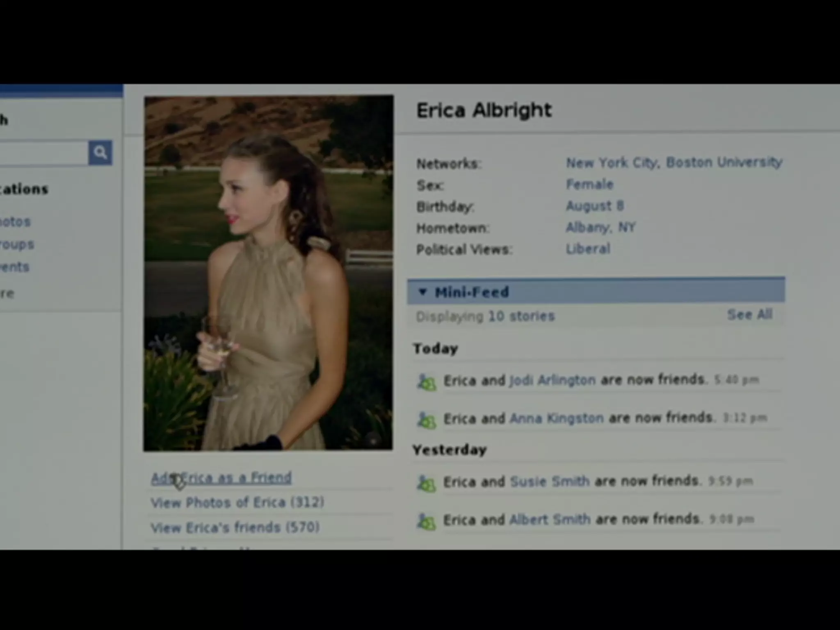Open Albert Smith's profile link
Viewport: 840px width, 630px height.
pos(550,520)
